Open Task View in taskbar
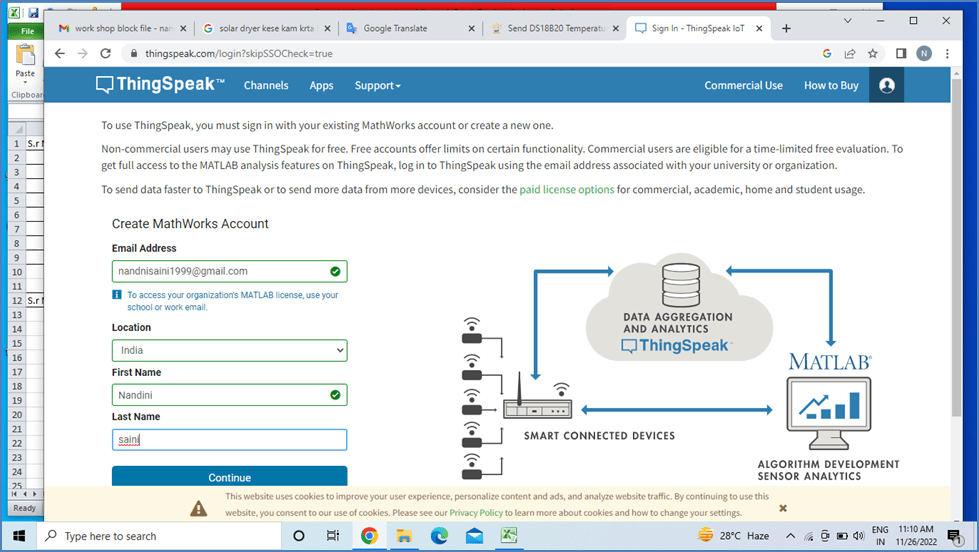The image size is (979, 552). tap(333, 536)
